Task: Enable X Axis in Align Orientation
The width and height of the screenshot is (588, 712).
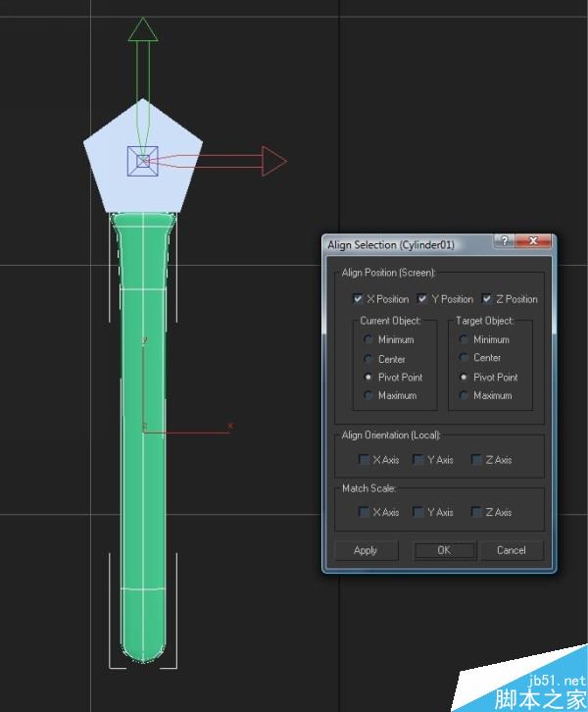Action: [364, 460]
